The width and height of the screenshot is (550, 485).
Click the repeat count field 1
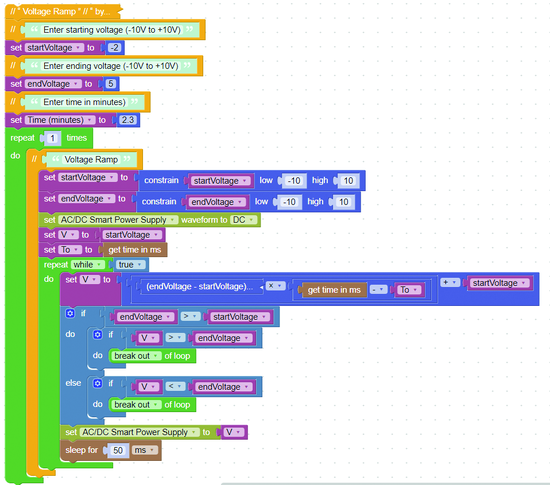[53, 138]
